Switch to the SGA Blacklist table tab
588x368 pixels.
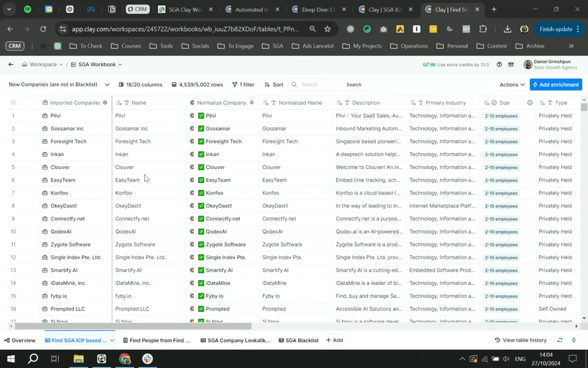[x=298, y=340]
